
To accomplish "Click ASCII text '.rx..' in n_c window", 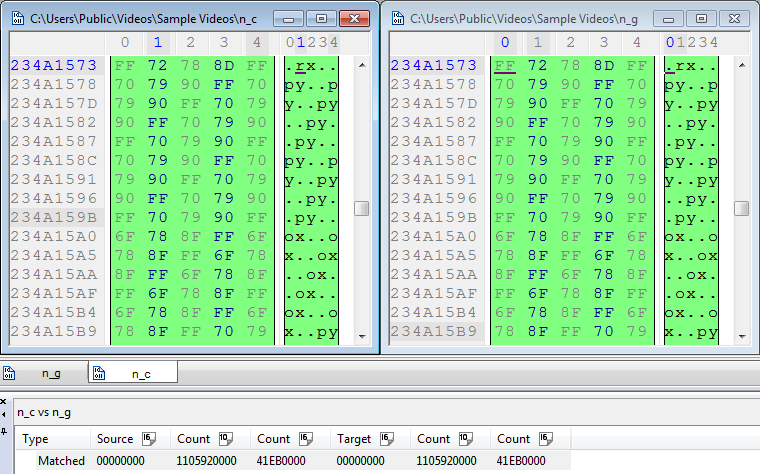I will click(311, 66).
